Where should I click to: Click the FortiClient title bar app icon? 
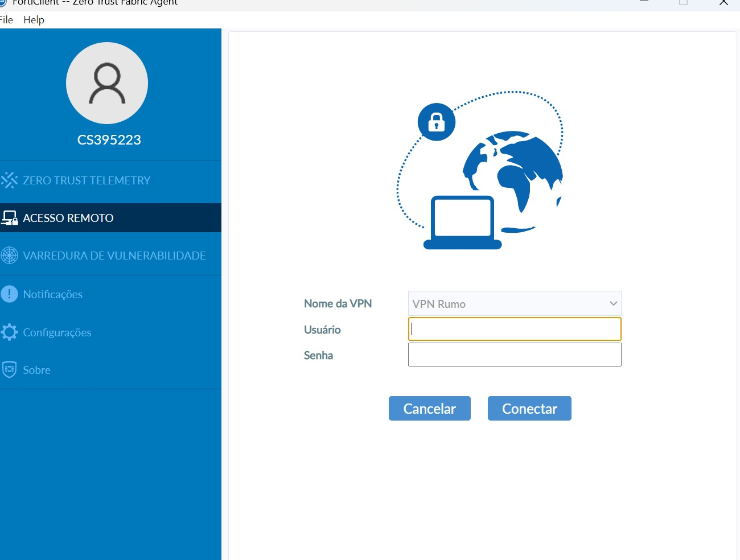pyautogui.click(x=3, y=2)
